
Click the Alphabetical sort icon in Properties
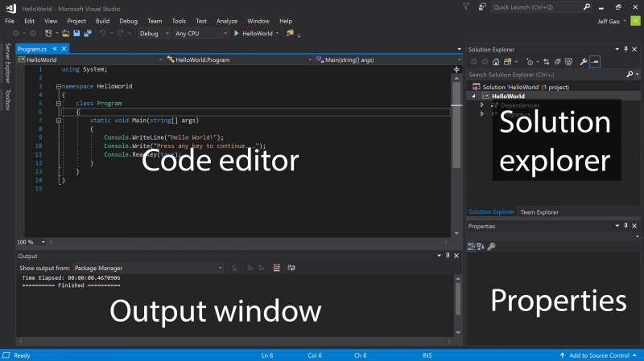coord(481,246)
